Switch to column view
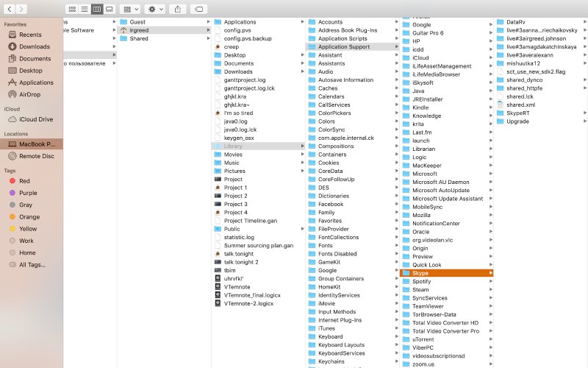 click(97, 9)
